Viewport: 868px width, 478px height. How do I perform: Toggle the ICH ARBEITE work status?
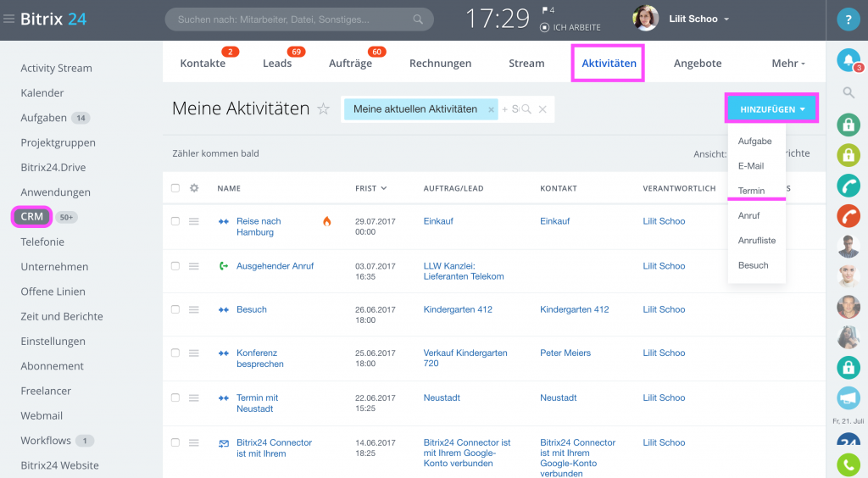570,27
